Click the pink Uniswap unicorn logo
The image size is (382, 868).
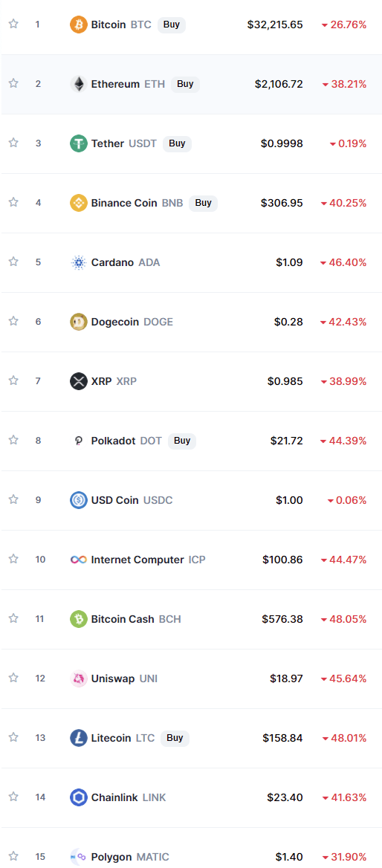79,678
